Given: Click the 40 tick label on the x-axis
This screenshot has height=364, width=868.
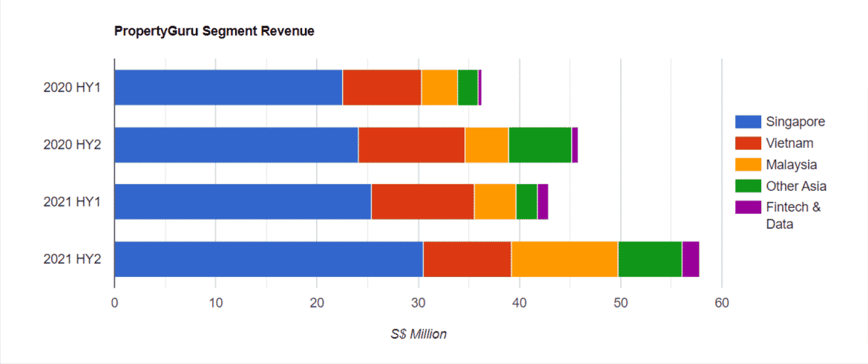Looking at the screenshot, I should coord(519,302).
